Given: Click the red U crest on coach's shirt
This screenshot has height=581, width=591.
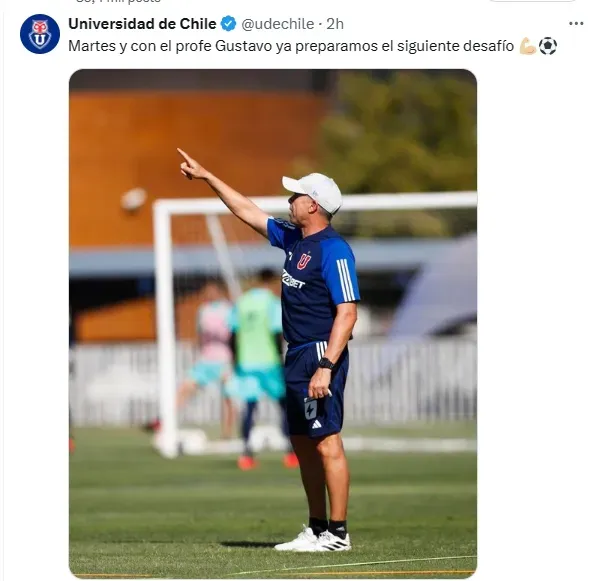Looking at the screenshot, I should click(x=304, y=261).
